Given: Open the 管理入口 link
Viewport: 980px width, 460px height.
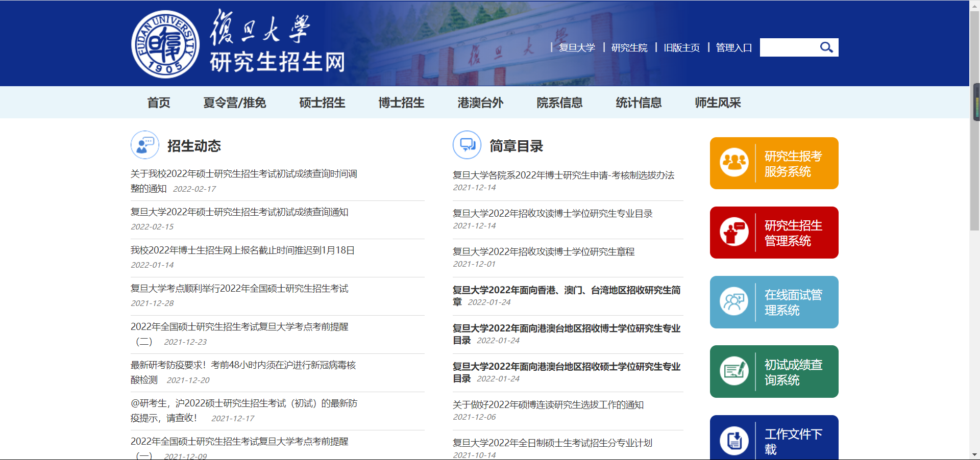Looking at the screenshot, I should click(733, 47).
